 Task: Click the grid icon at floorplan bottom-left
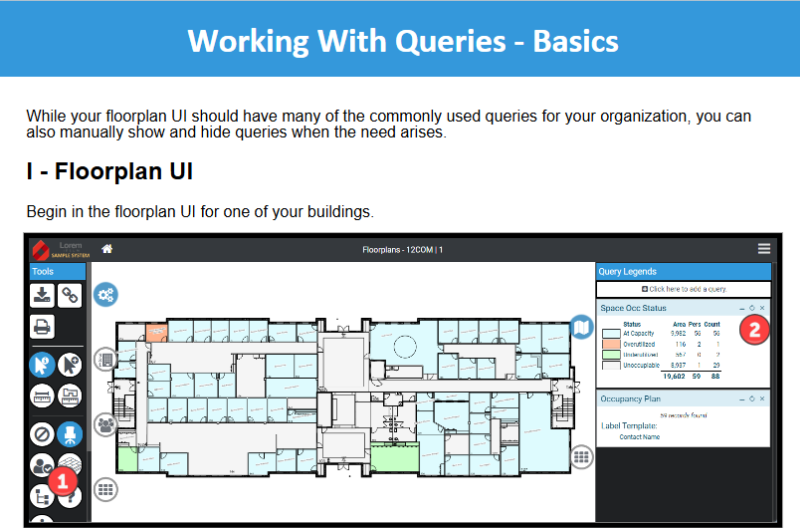pyautogui.click(x=106, y=489)
